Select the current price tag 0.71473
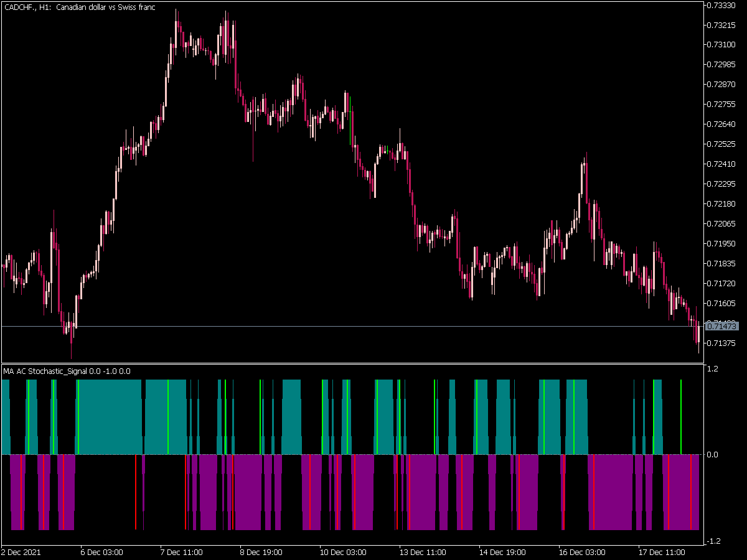The height and width of the screenshot is (560, 747). (722, 326)
